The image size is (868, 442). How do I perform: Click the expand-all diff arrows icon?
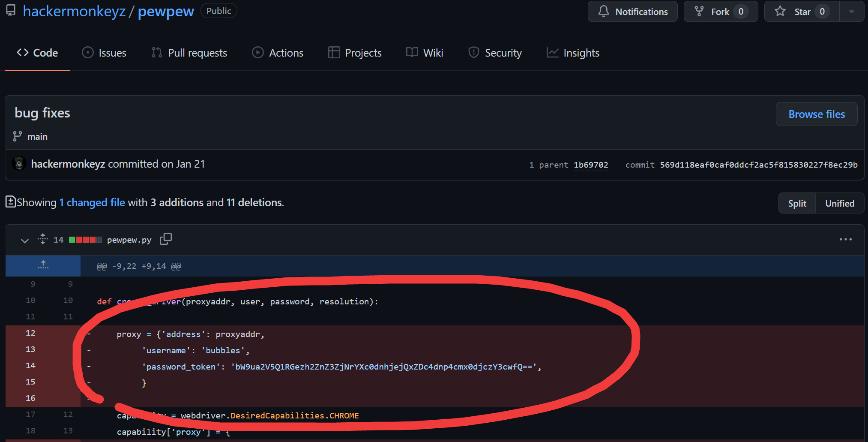point(42,239)
